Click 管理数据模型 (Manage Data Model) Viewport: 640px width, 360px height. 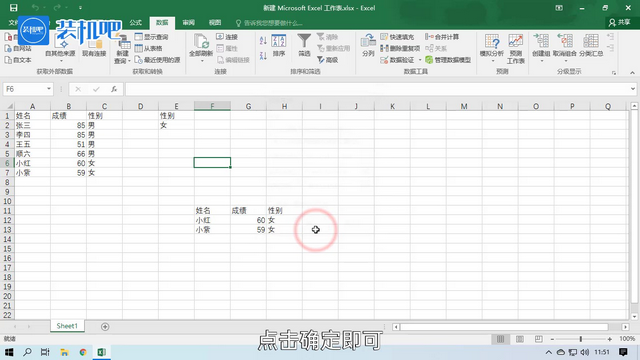pyautogui.click(x=448, y=60)
